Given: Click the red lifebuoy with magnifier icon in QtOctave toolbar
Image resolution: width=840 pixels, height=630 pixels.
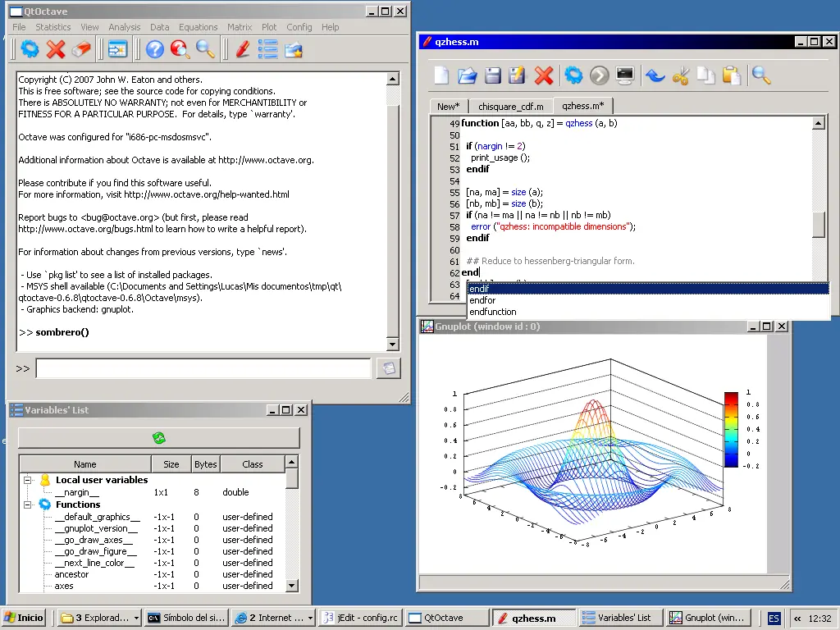Looking at the screenshot, I should [x=180, y=49].
